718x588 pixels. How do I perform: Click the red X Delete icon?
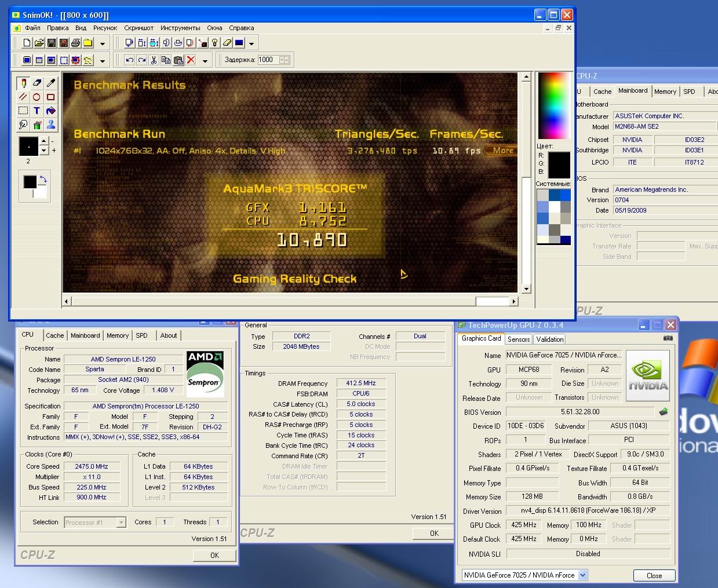point(191,60)
